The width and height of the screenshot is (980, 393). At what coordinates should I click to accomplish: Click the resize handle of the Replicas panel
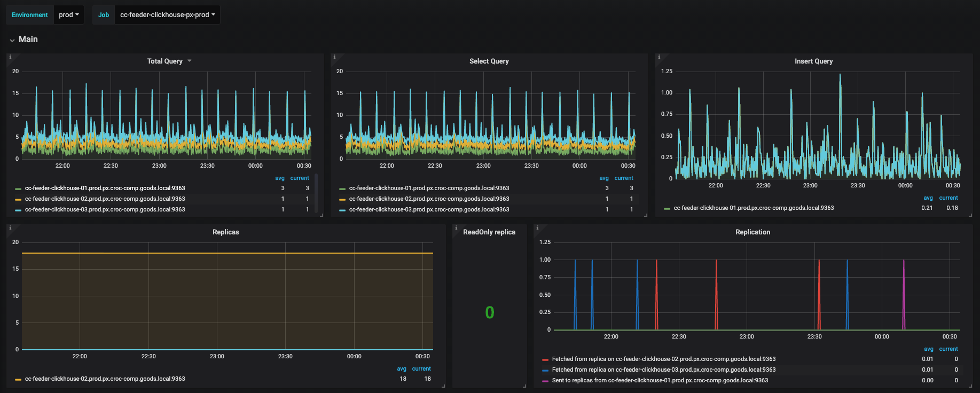(443, 386)
